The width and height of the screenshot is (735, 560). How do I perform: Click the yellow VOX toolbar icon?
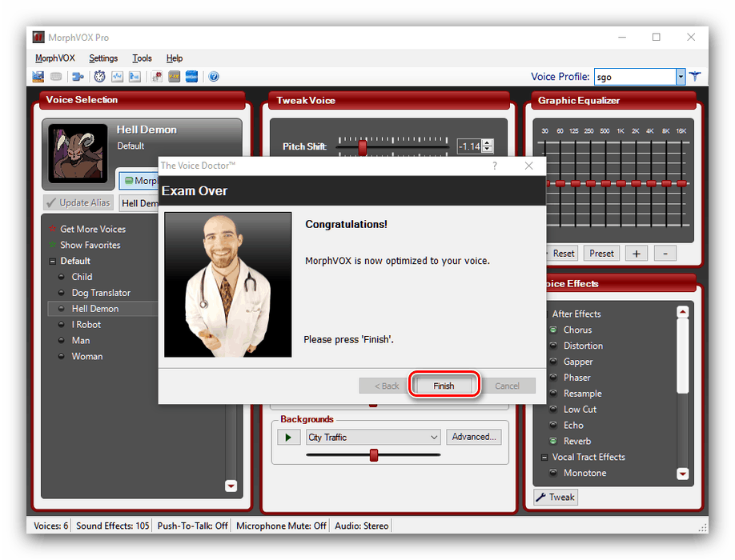175,76
